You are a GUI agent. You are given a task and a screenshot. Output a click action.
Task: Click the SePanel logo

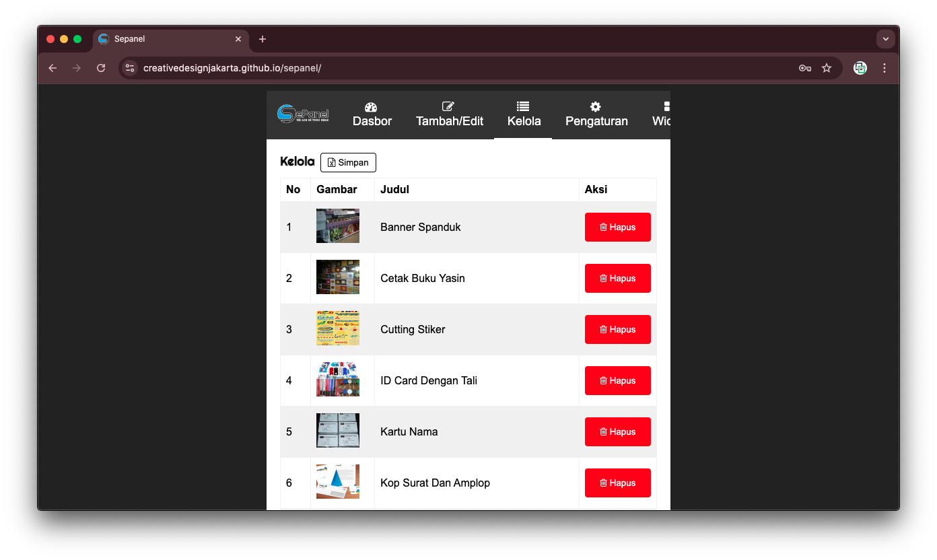303,113
